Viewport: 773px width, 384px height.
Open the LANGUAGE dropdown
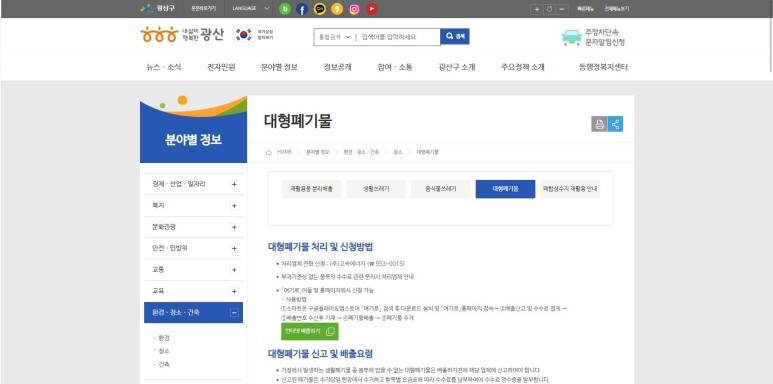coord(251,8)
